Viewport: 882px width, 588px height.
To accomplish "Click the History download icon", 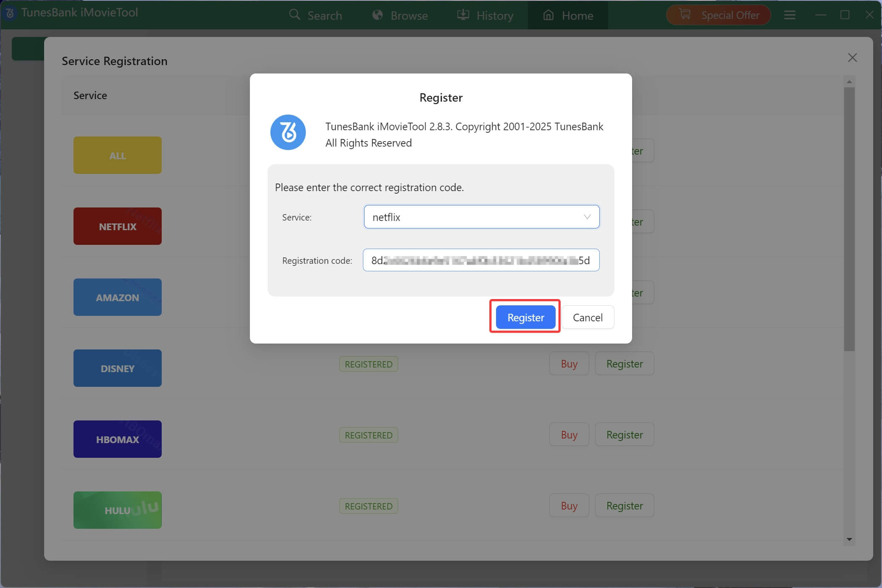I will 462,15.
